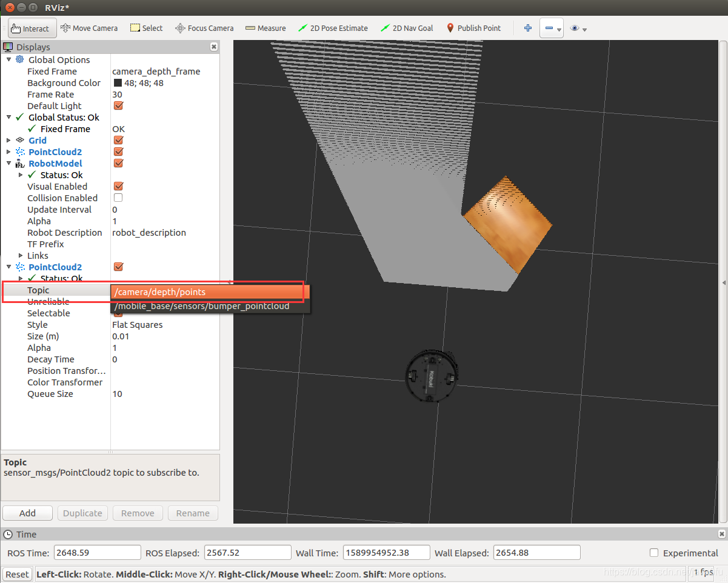Screen dimensions: 728x583
Task: Collapse the PointCloud2 display below Links
Action: (x=8, y=267)
